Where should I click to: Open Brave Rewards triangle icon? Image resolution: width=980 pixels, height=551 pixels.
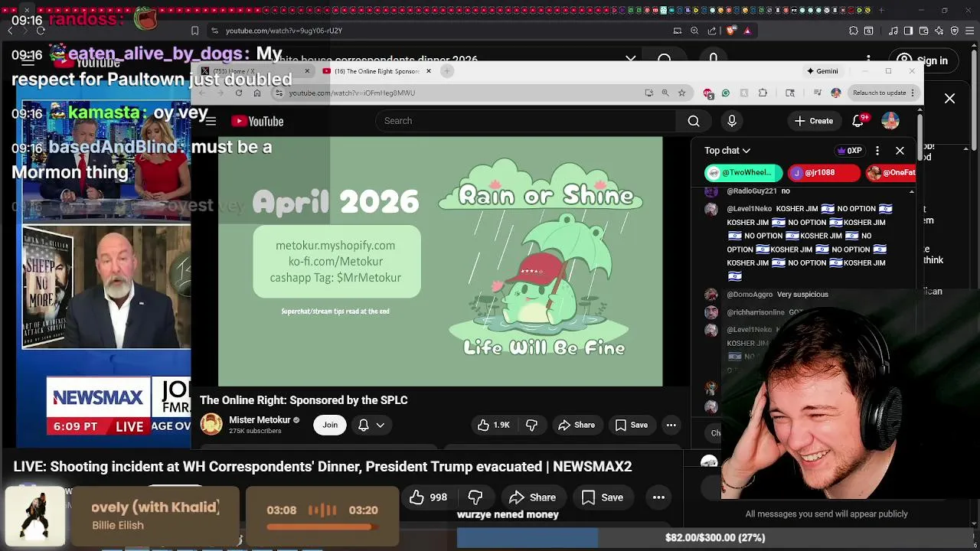tap(747, 31)
